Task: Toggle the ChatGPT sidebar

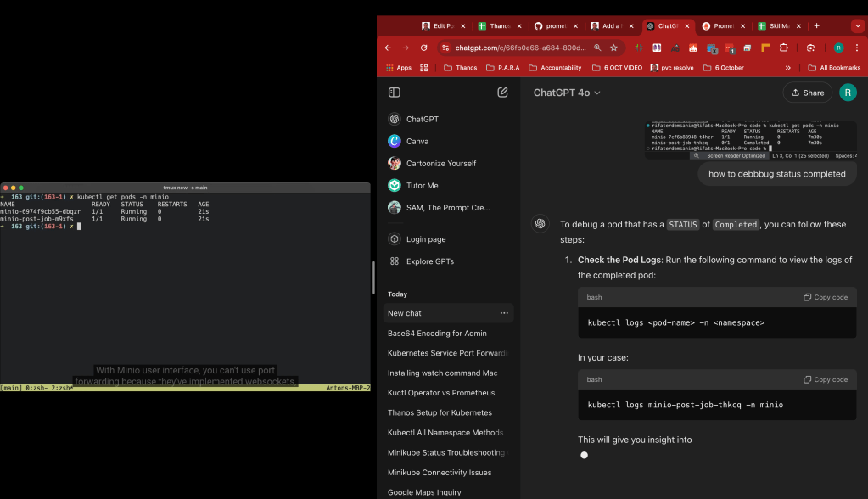Action: click(x=395, y=93)
